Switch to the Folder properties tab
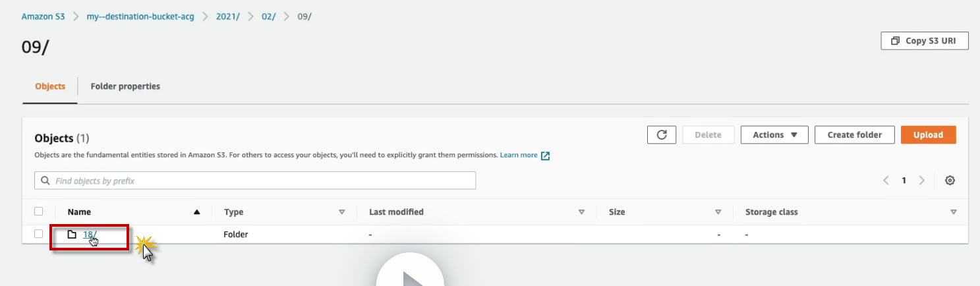980x286 pixels. pos(125,86)
